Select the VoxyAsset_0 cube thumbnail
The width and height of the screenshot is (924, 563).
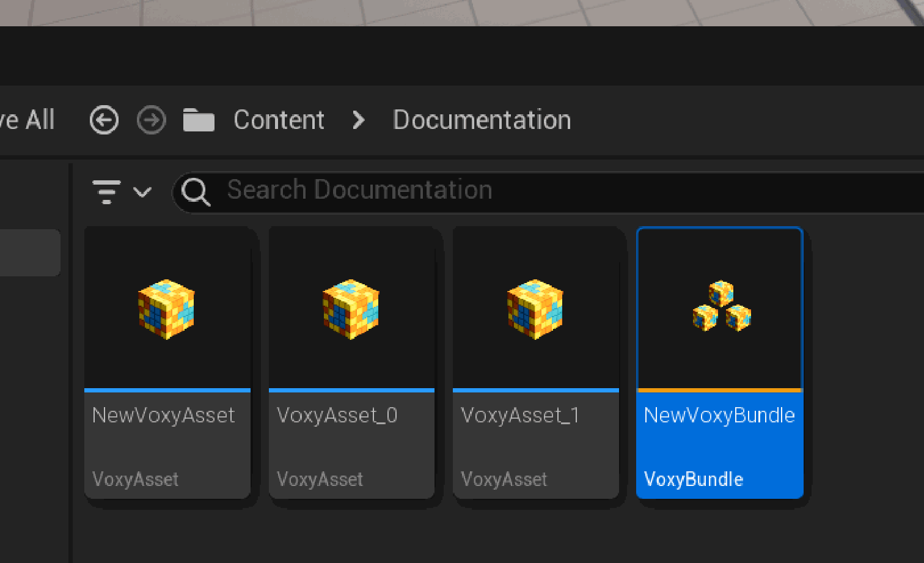click(351, 309)
